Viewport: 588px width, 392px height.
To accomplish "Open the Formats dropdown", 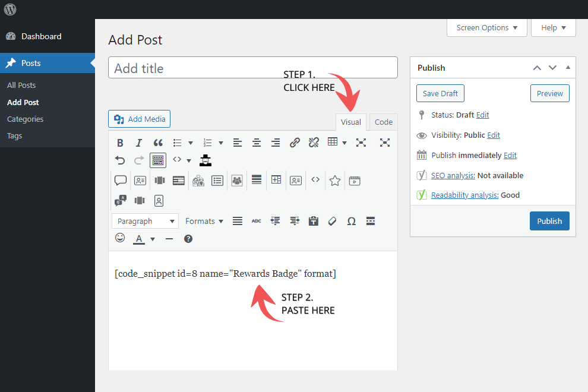I will click(x=204, y=221).
